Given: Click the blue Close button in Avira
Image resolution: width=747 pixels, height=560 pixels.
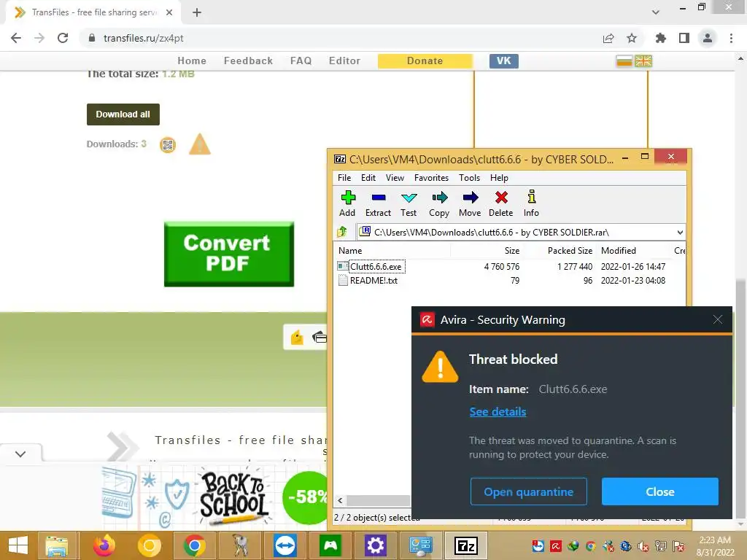Looking at the screenshot, I should click(x=659, y=491).
